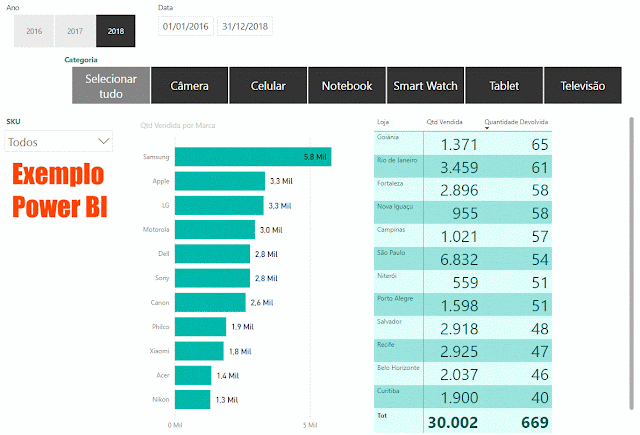Click the Salvador store row label
Image resolution: width=640 pixels, height=435 pixels.
pos(389,322)
